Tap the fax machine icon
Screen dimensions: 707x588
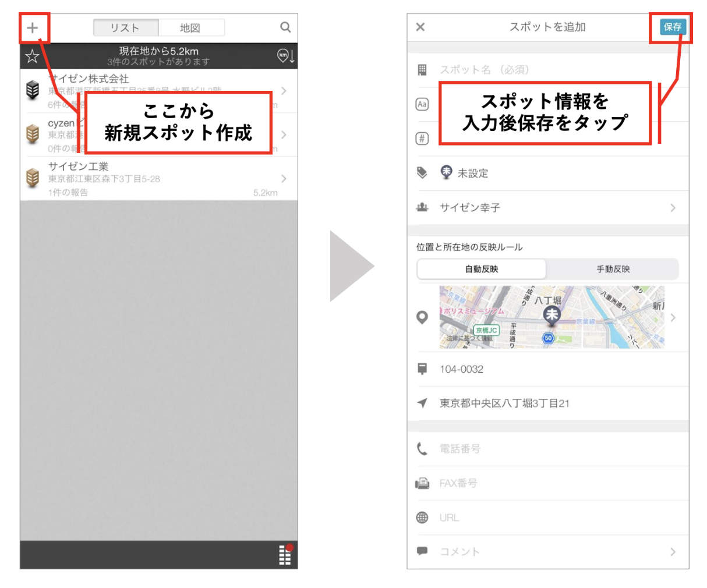tap(422, 483)
